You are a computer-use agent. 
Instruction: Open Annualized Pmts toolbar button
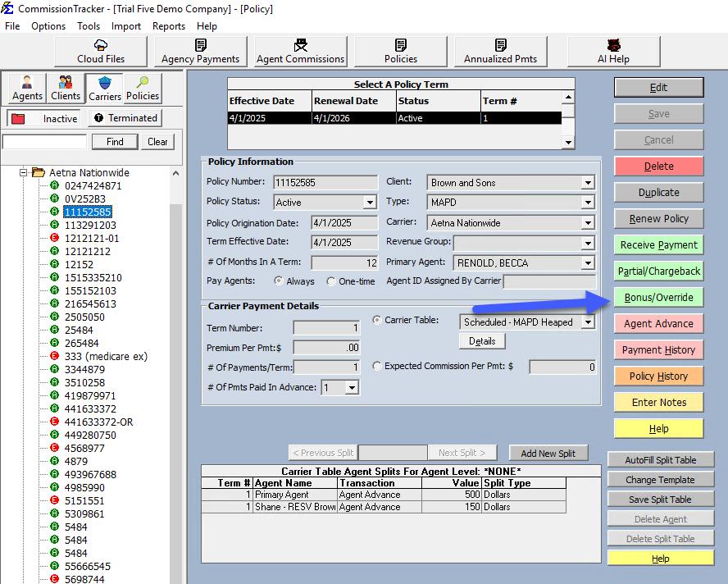click(x=501, y=51)
